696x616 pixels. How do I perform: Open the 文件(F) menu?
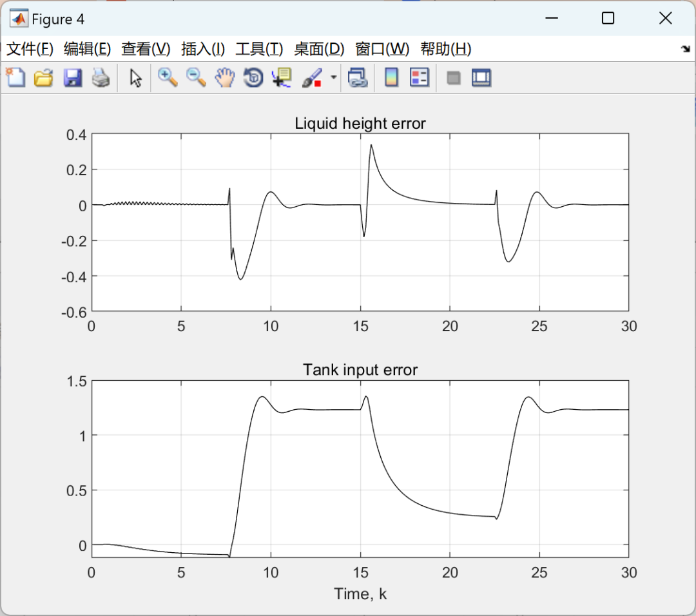30,49
